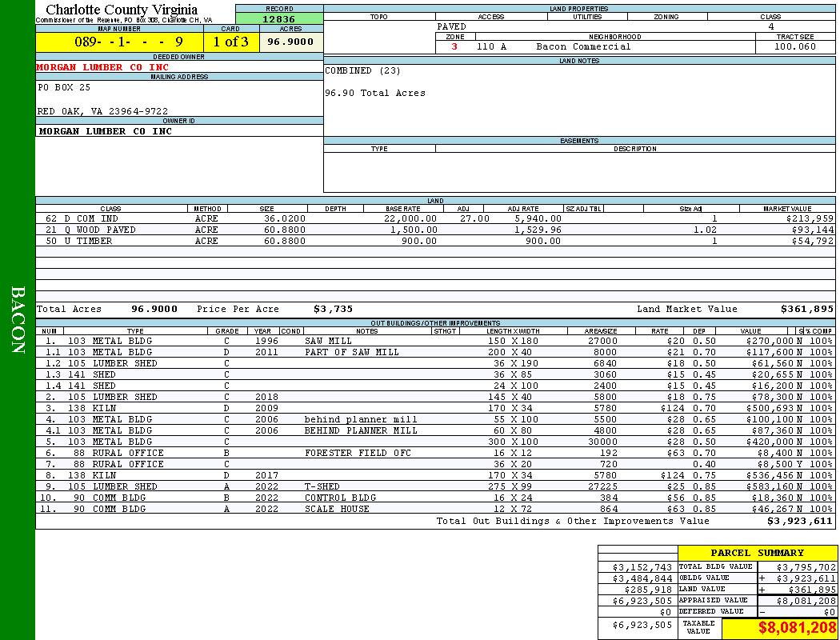Screen dimensions: 840x640
Task: Click CONTROL BLDG note
Action: coord(340,498)
